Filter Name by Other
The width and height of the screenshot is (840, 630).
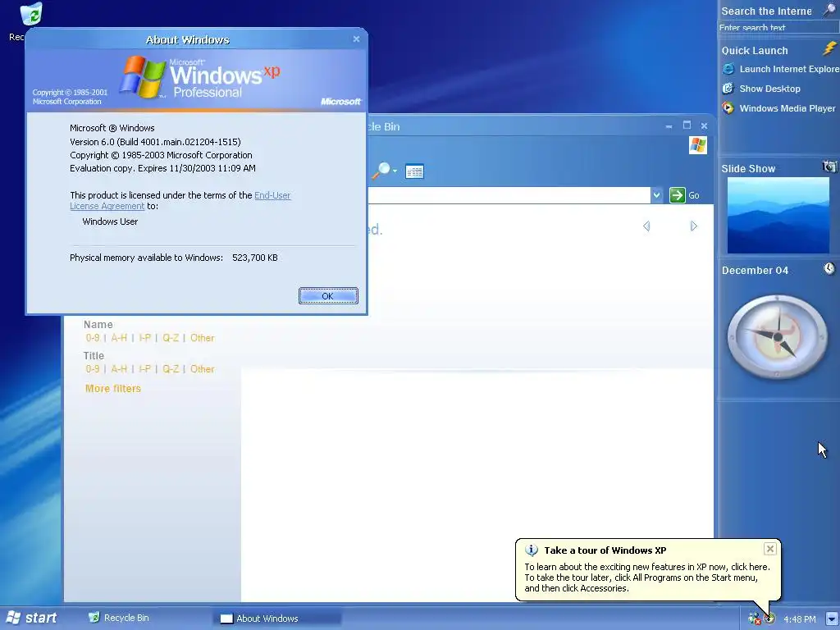click(x=202, y=338)
